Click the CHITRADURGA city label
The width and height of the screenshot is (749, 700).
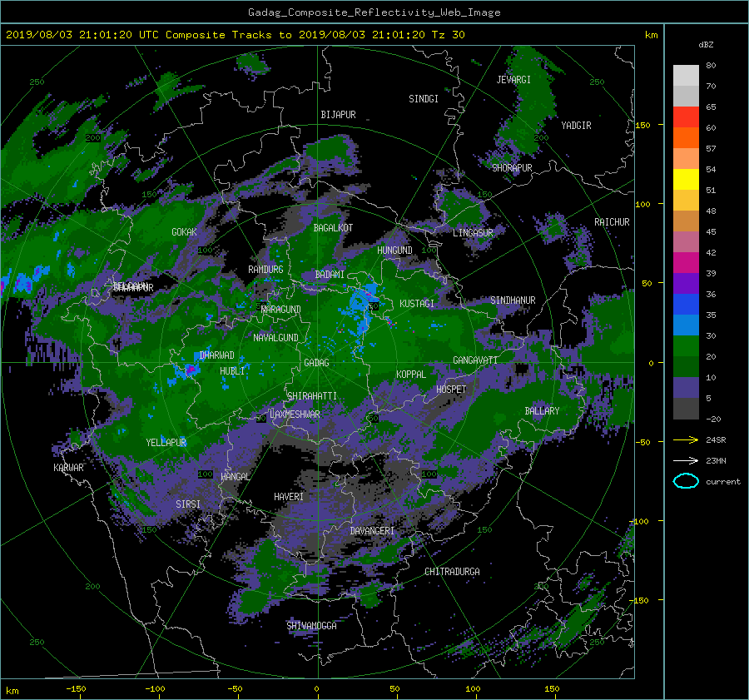point(452,572)
